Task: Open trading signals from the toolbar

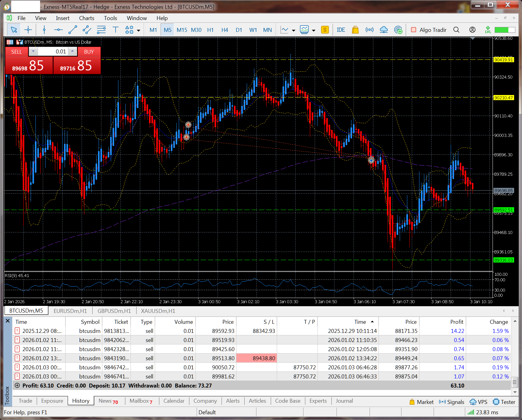Action: click(x=369, y=30)
